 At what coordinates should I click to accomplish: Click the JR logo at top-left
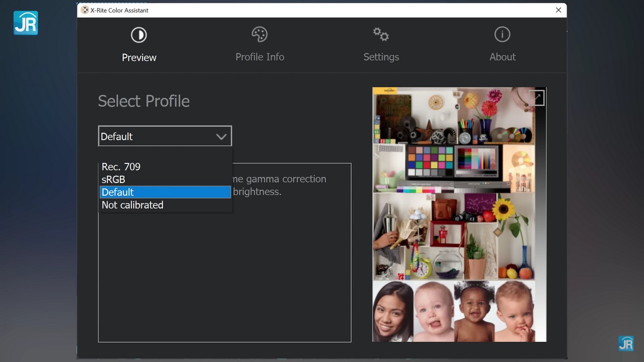(26, 23)
